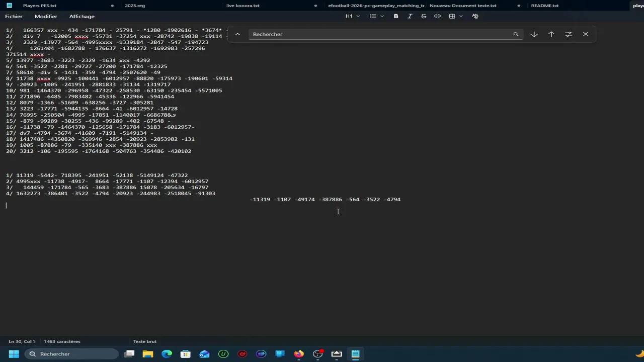Open the green U uninstaller taskbar icon

click(x=223, y=354)
